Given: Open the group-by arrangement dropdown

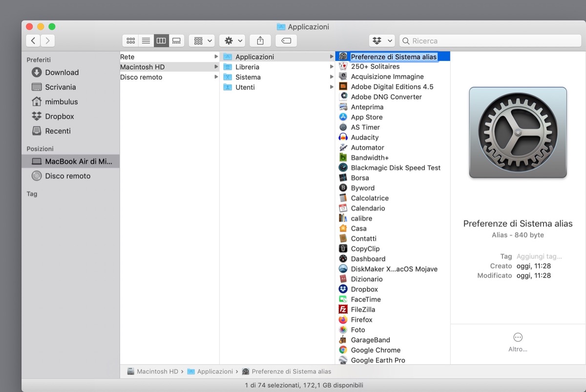Looking at the screenshot, I should [x=202, y=41].
